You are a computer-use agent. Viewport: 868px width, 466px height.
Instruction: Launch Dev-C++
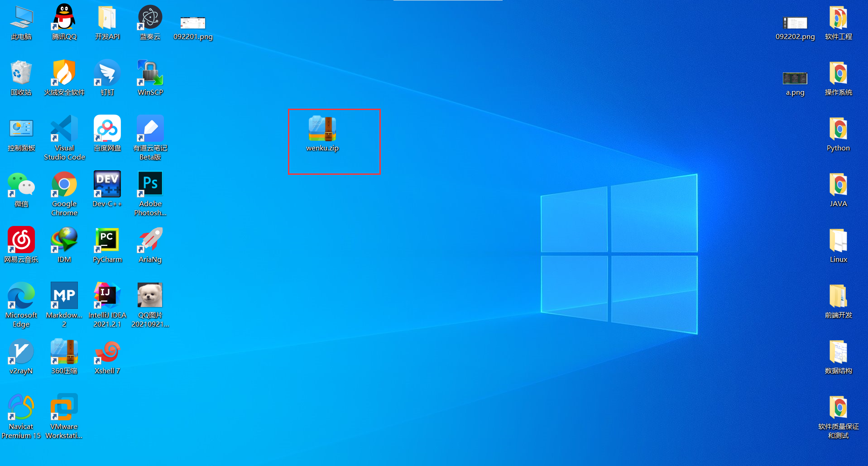(x=107, y=184)
